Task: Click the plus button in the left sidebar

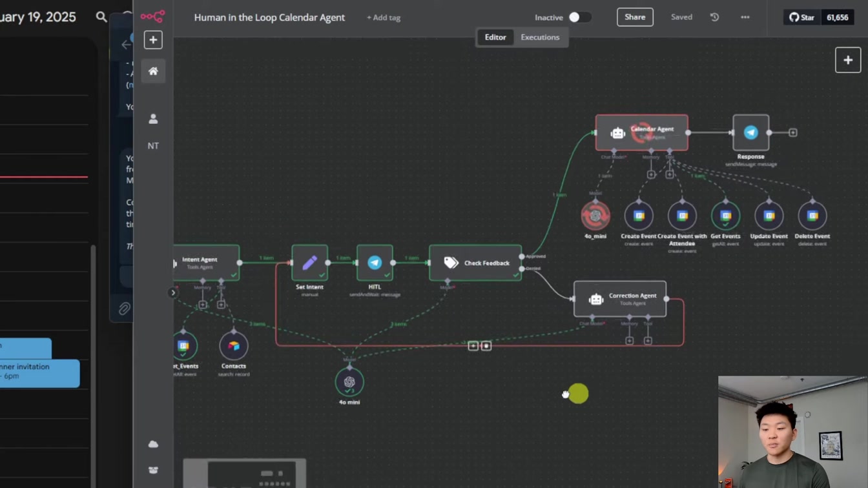Action: [153, 40]
